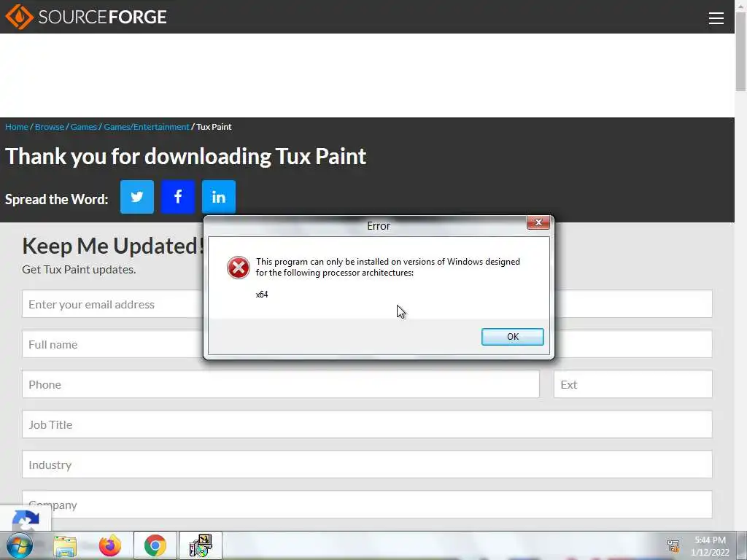This screenshot has width=747, height=560.
Task: Share on Facebook
Action: 178,197
